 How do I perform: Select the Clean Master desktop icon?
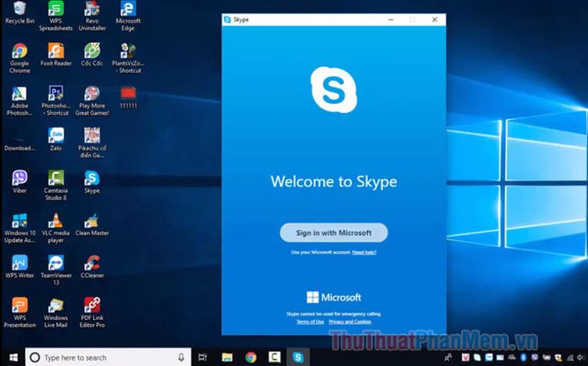tap(92, 224)
